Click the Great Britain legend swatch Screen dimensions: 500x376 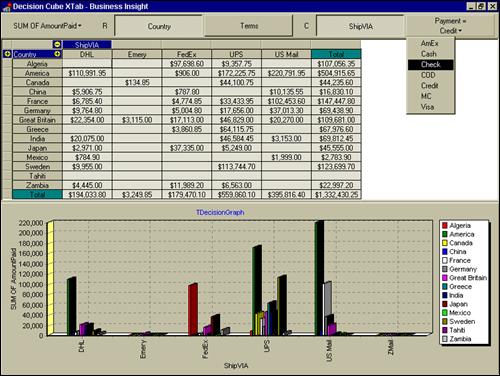[x=445, y=278]
